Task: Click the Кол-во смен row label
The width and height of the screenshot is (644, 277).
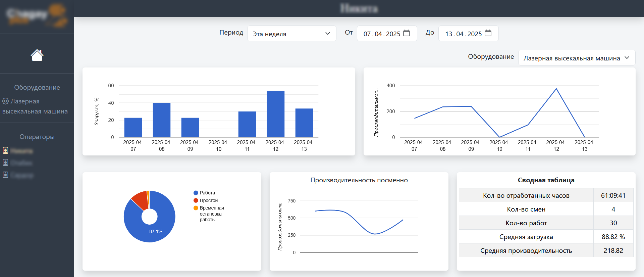Action: pos(526,209)
